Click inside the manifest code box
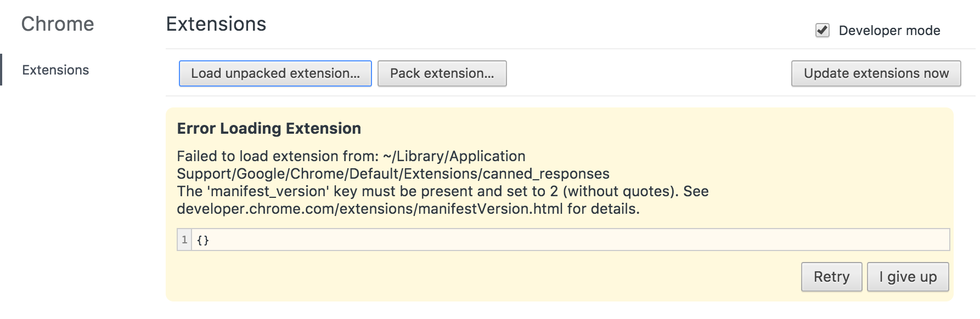The image size is (980, 319). (549, 240)
